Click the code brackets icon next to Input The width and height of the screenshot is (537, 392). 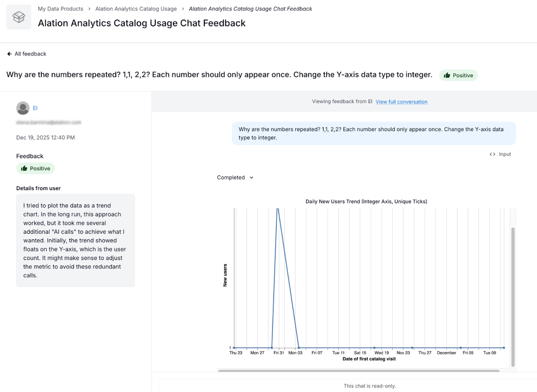pos(491,154)
